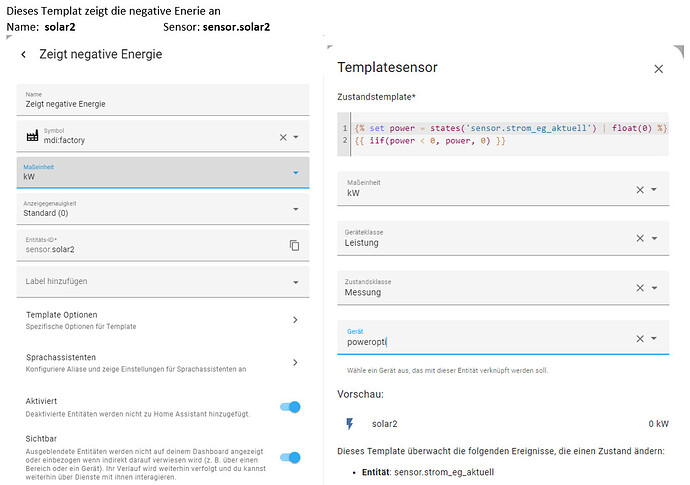The image size is (690, 485).
Task: Click the solar2 preview entity name
Action: pyautogui.click(x=385, y=424)
